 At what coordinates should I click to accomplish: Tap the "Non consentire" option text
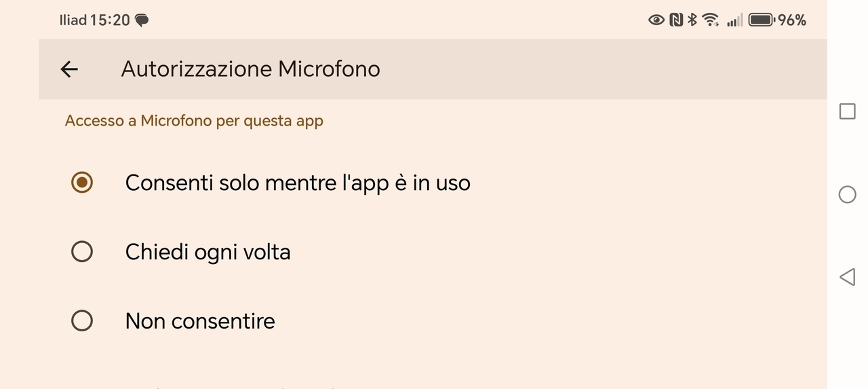[x=200, y=320]
